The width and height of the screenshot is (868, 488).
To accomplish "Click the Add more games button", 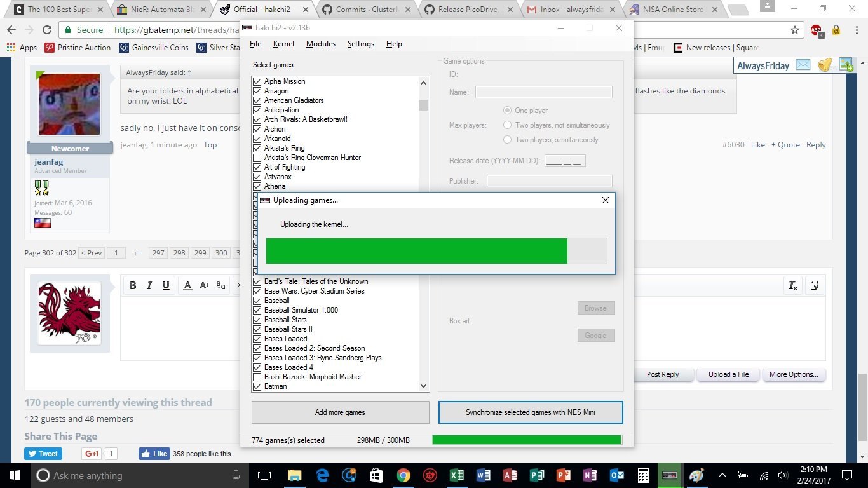I will click(341, 412).
